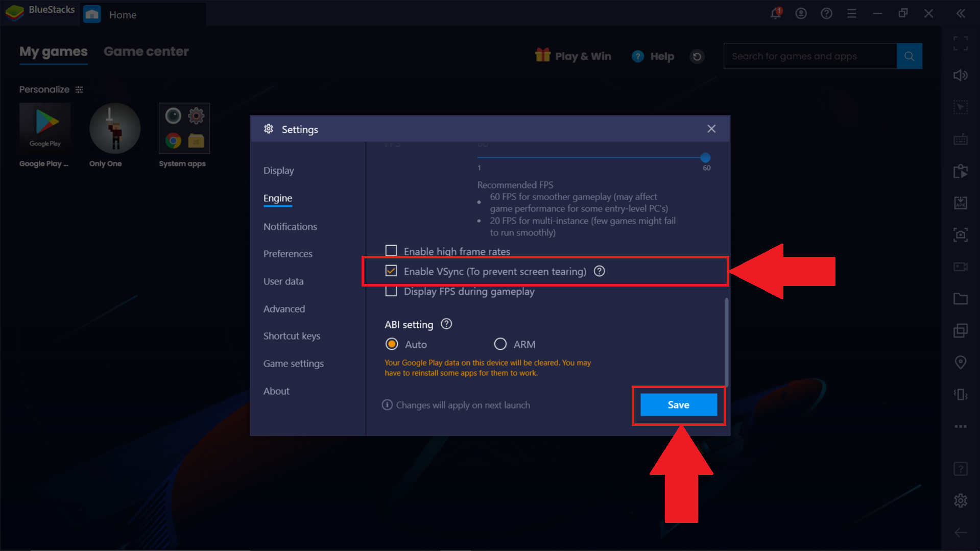Close the Settings dialog
The width and height of the screenshot is (980, 551).
click(711, 129)
